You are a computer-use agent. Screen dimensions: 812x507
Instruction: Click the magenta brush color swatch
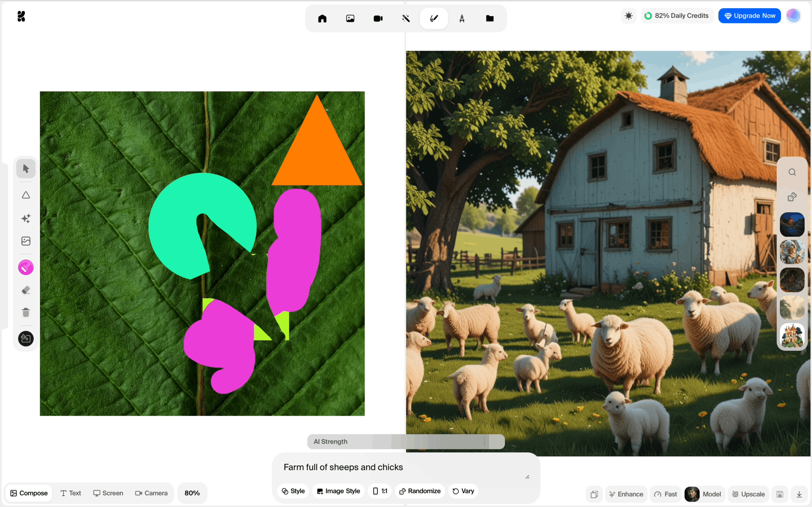coord(26,268)
